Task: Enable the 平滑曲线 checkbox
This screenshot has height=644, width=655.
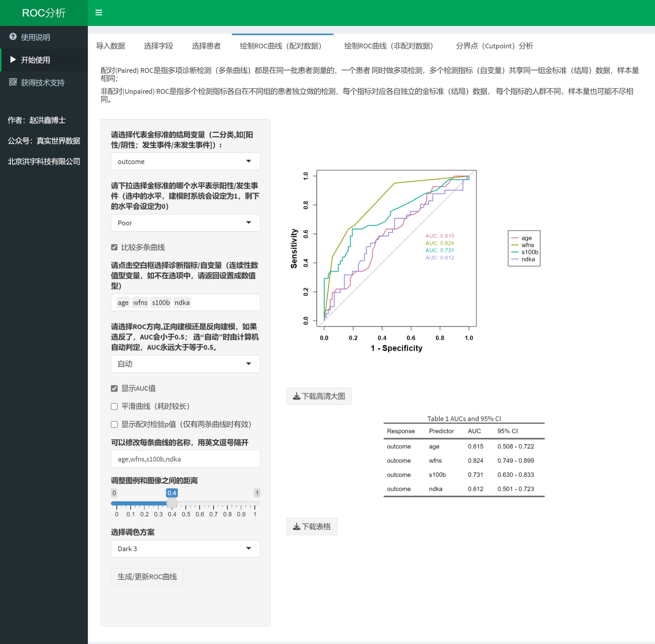Action: 114,406
